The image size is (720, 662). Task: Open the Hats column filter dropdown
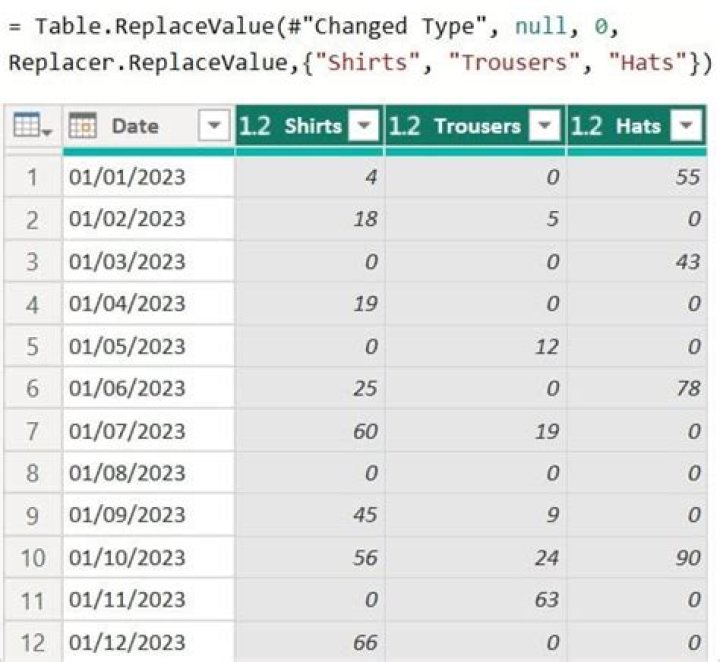tap(686, 125)
